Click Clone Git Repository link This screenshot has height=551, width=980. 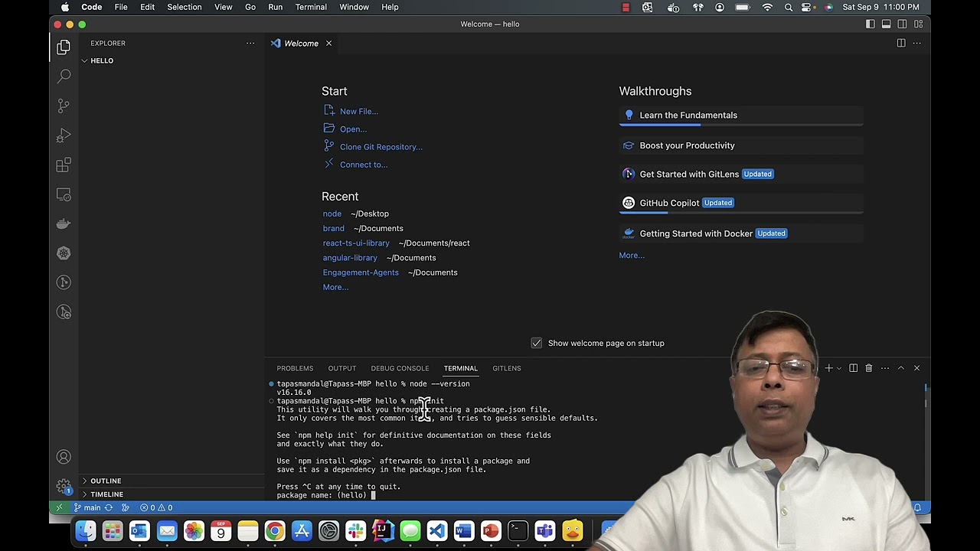pos(381,147)
